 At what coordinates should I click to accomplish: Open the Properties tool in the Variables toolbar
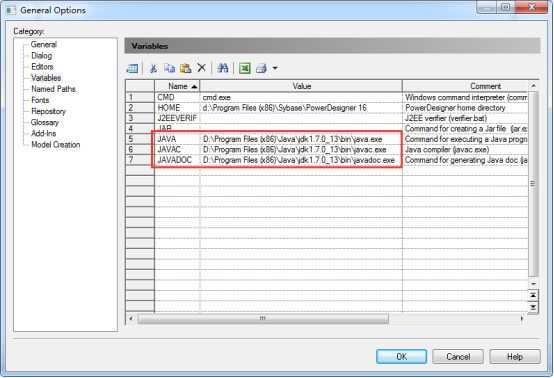132,68
